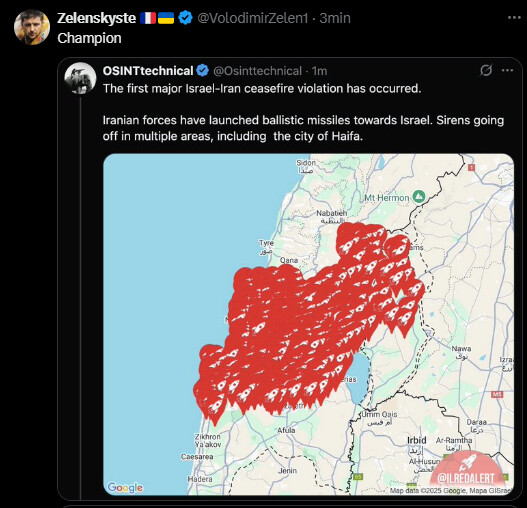Screen dimensions: 527x508
Task: Open the @VolodimirZelen1 handle link
Action: click(x=252, y=18)
